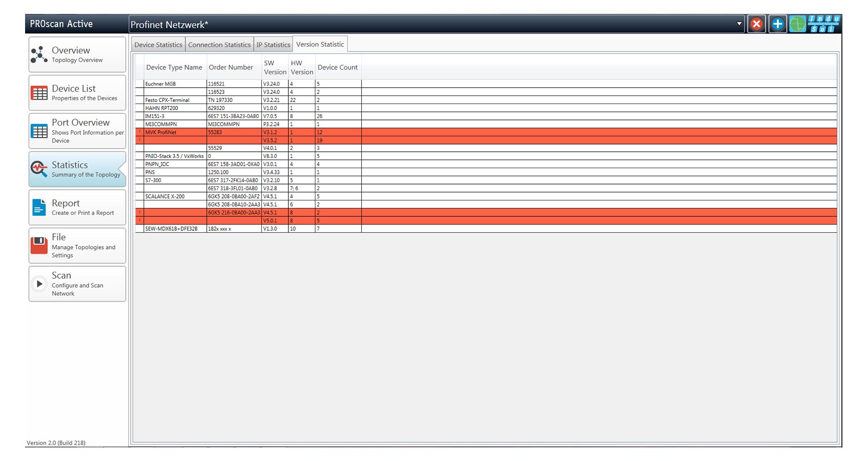Select the IP Statistics tab
Screen dimensions: 868x461
click(273, 45)
